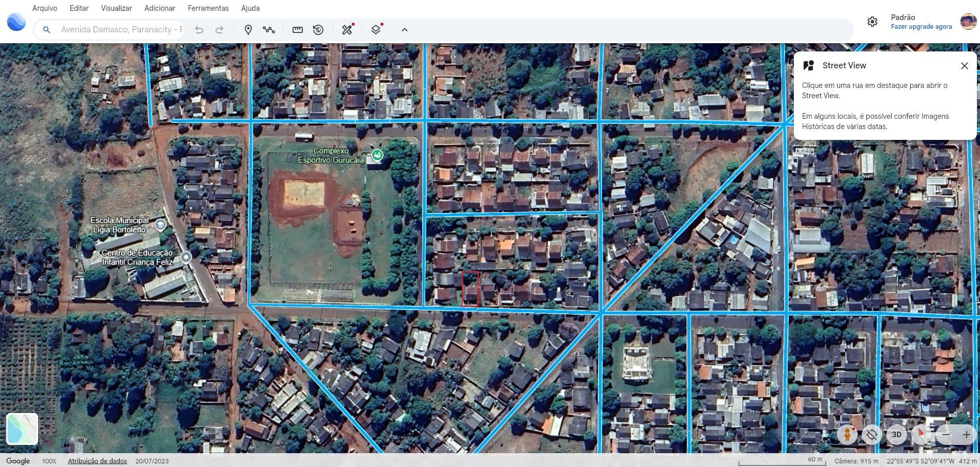Toggle 3D view button

[896, 435]
